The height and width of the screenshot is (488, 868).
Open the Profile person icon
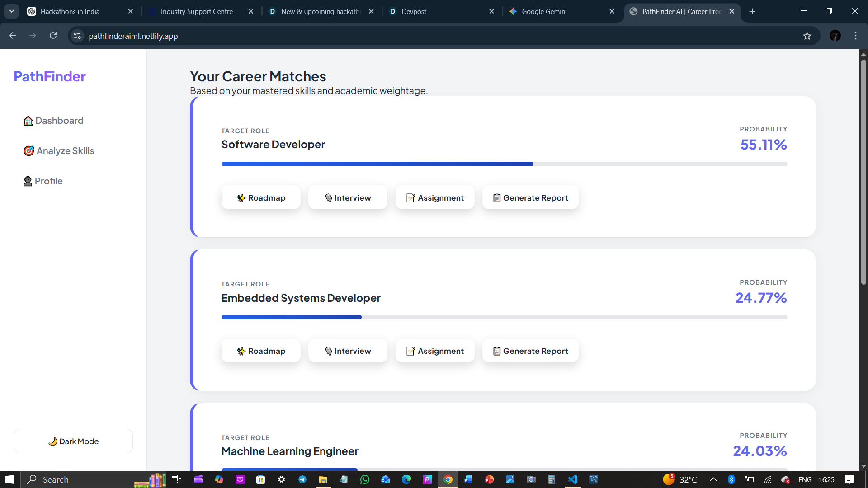pyautogui.click(x=28, y=181)
